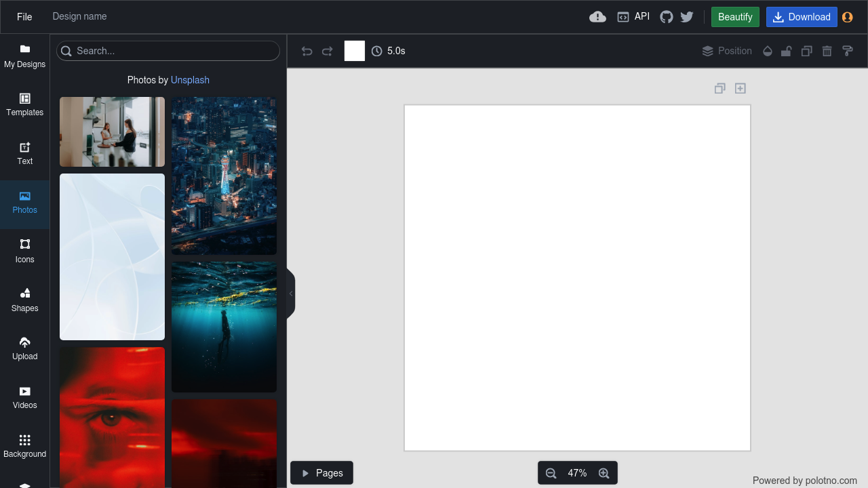Click the trash delete icon in toolbar
Image resolution: width=868 pixels, height=488 pixels.
pyautogui.click(x=827, y=52)
